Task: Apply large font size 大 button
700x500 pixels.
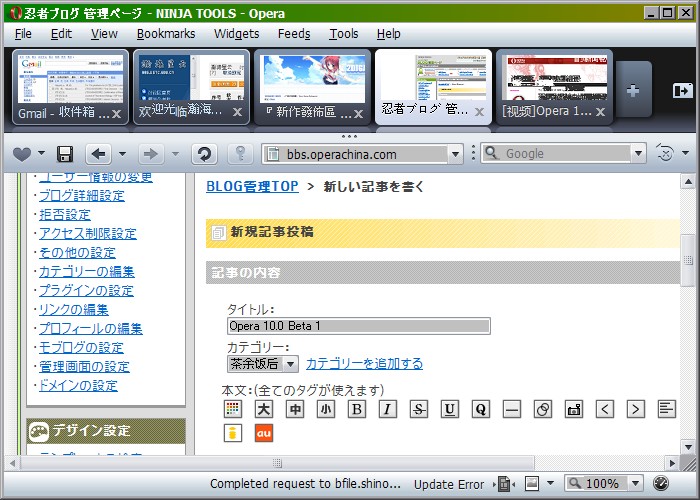Action: (x=263, y=408)
